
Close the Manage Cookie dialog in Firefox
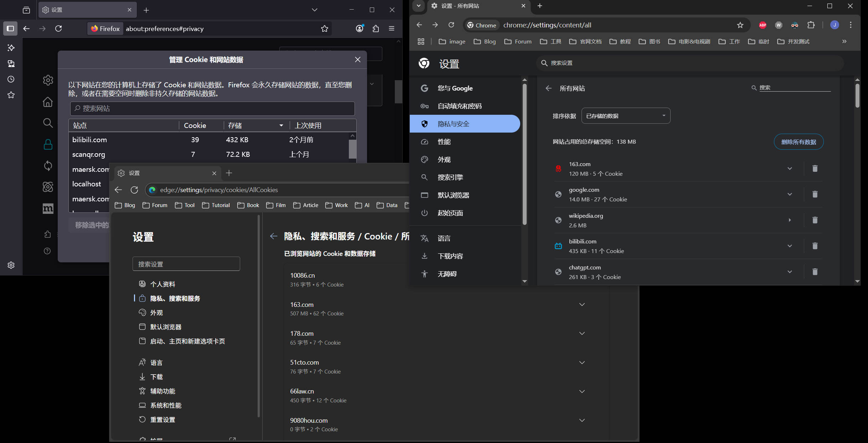coord(358,60)
